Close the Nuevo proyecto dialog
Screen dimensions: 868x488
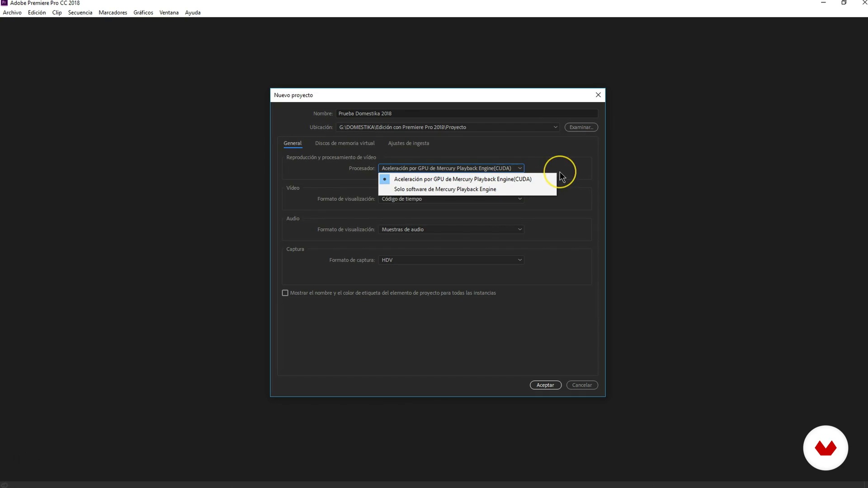[598, 95]
